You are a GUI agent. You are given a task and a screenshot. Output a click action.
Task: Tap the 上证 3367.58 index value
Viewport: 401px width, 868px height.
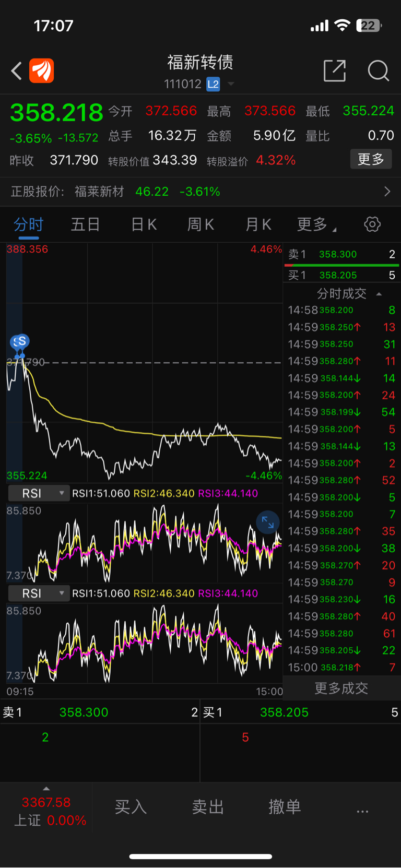point(46,802)
